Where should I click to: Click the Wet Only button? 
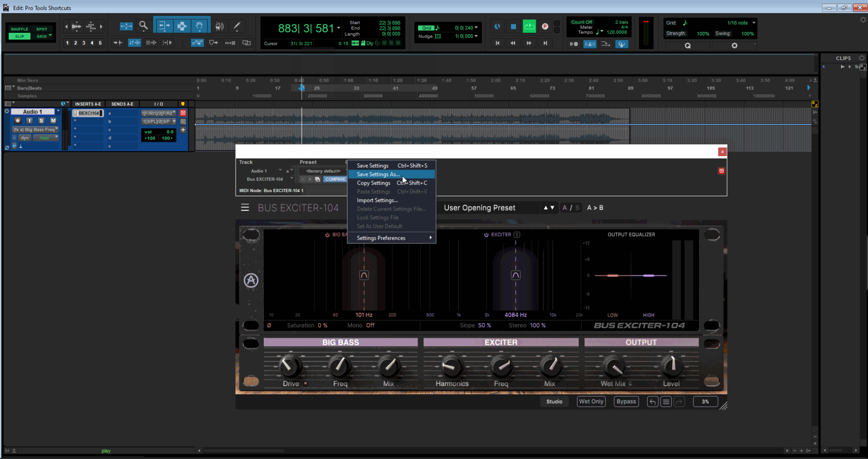coord(591,402)
